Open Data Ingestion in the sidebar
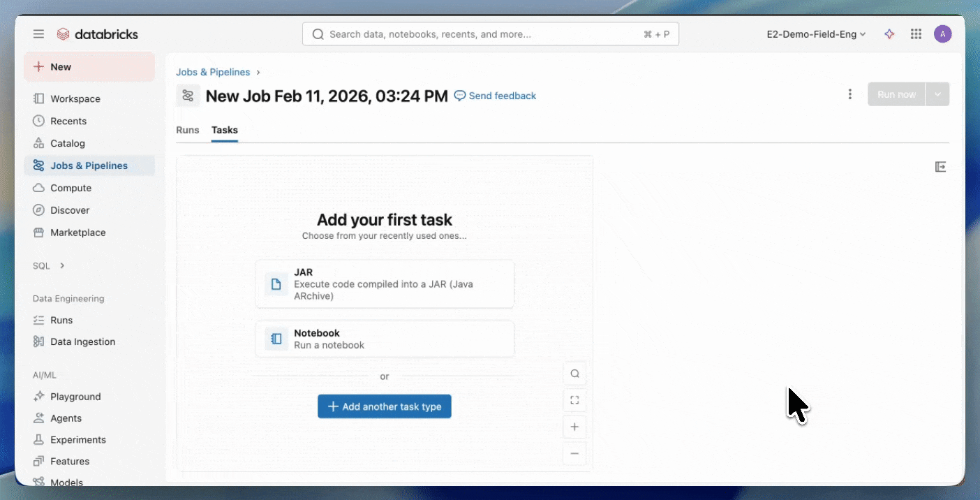The image size is (980, 500). pyautogui.click(x=82, y=341)
